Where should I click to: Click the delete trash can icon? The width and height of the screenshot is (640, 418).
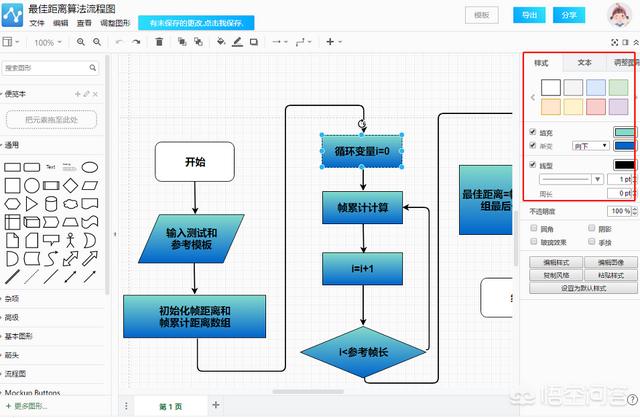click(159, 42)
